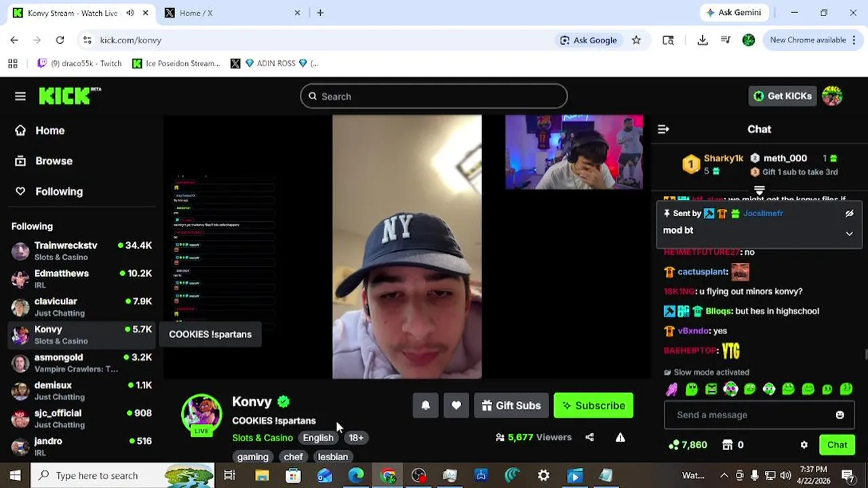The image size is (868, 488).
Task: Click the Windows Start button
Action: pos(15,476)
